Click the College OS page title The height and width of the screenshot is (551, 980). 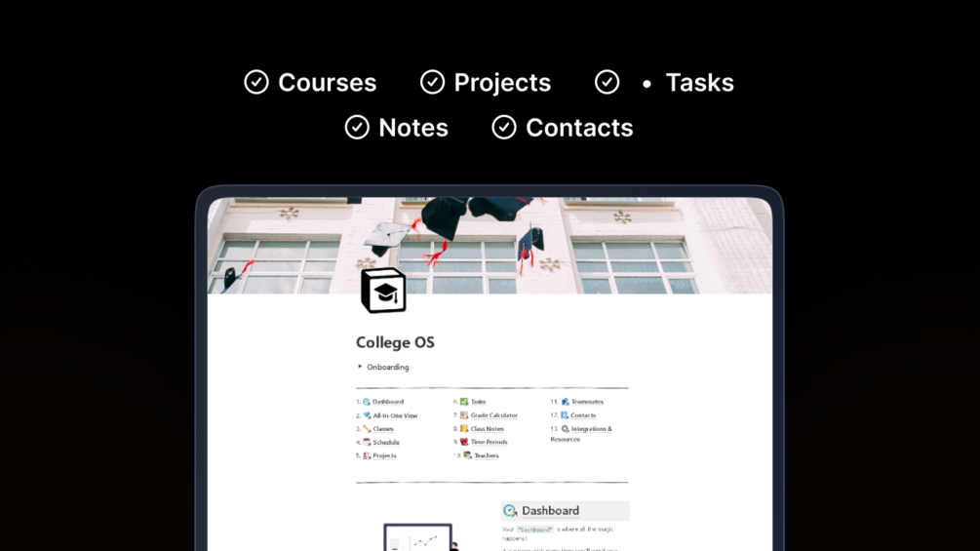(395, 342)
